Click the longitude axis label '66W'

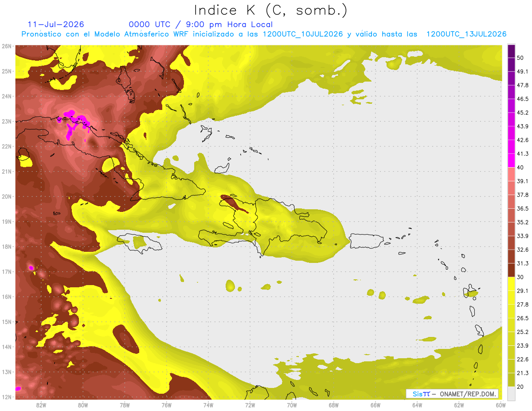click(376, 405)
